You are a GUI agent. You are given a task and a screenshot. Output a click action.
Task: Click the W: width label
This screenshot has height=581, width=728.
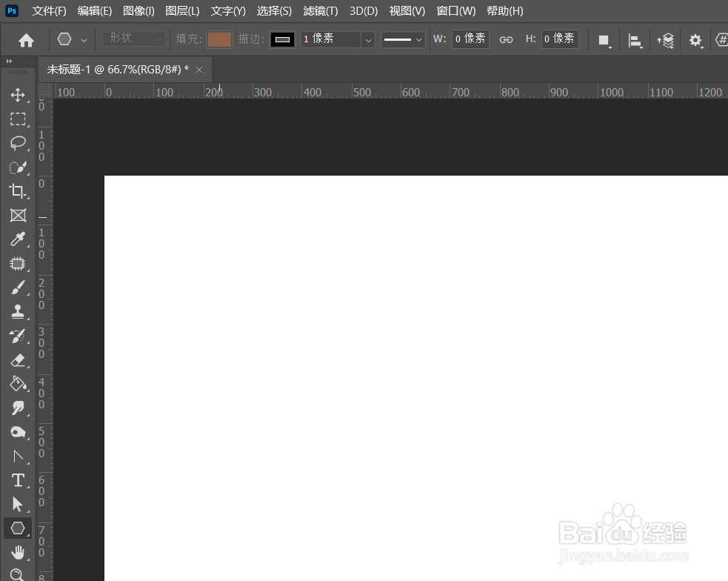pyautogui.click(x=439, y=39)
